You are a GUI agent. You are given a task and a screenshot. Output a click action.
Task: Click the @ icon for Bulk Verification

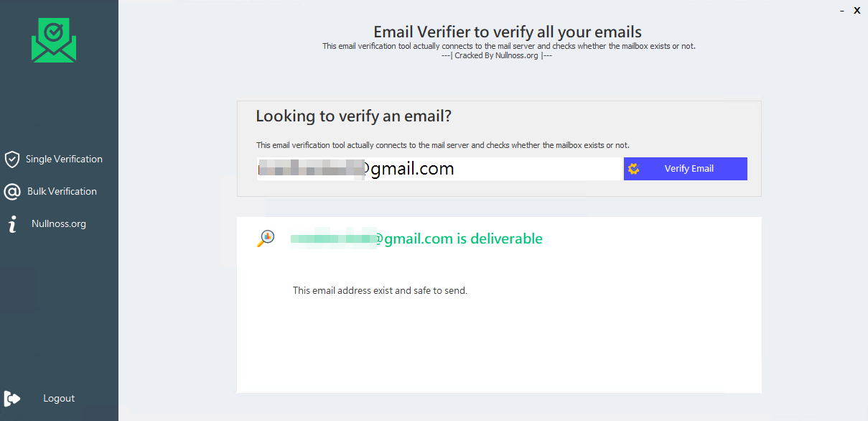point(11,192)
